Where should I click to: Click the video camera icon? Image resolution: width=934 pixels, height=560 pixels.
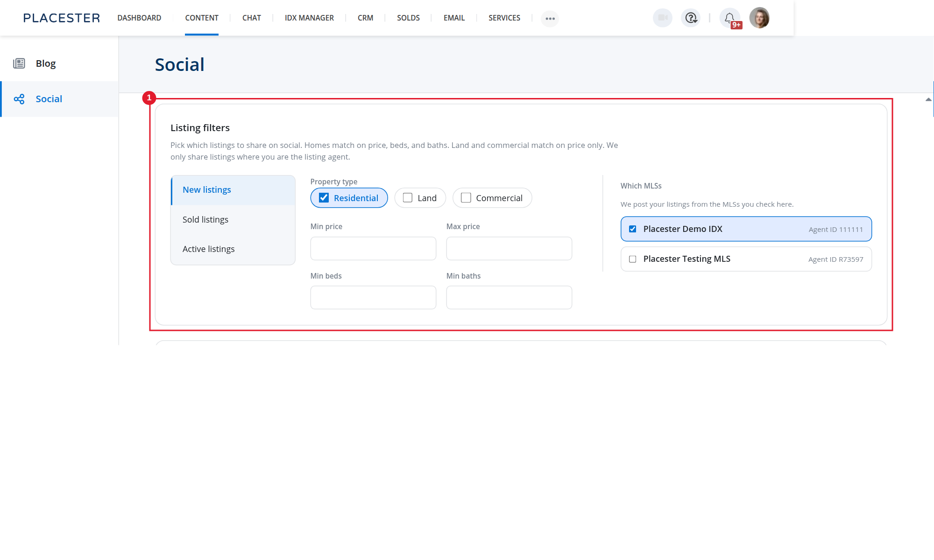click(662, 18)
